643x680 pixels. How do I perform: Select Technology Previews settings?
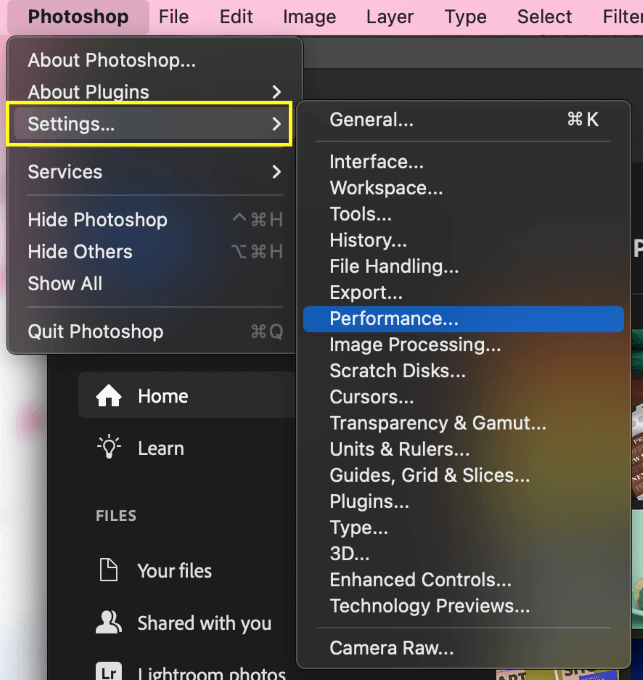463,606
